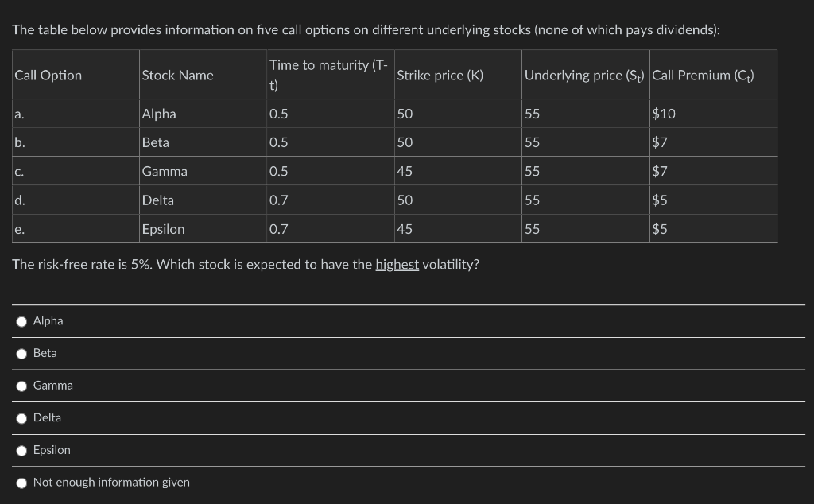Select the Epsilon answer radio button

point(22,450)
